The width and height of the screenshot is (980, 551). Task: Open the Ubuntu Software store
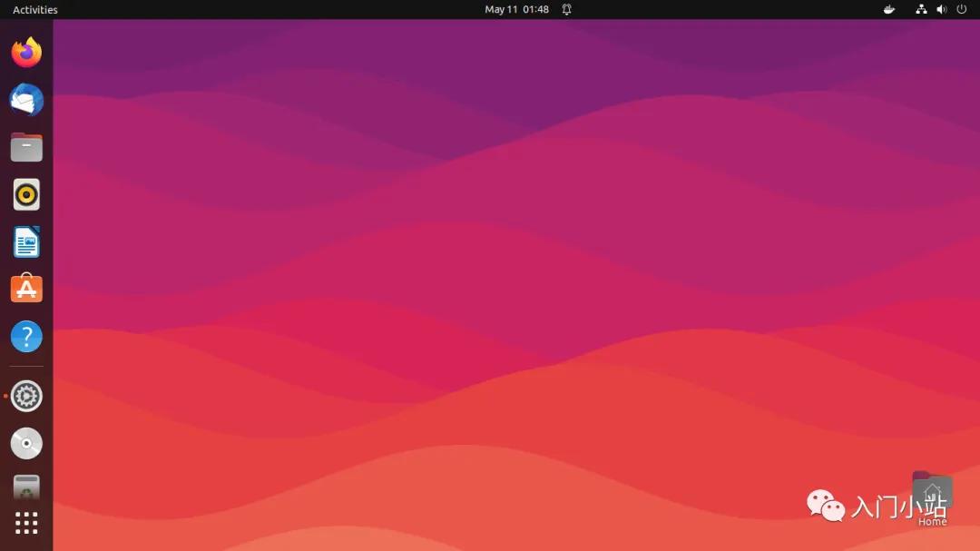pos(26,289)
